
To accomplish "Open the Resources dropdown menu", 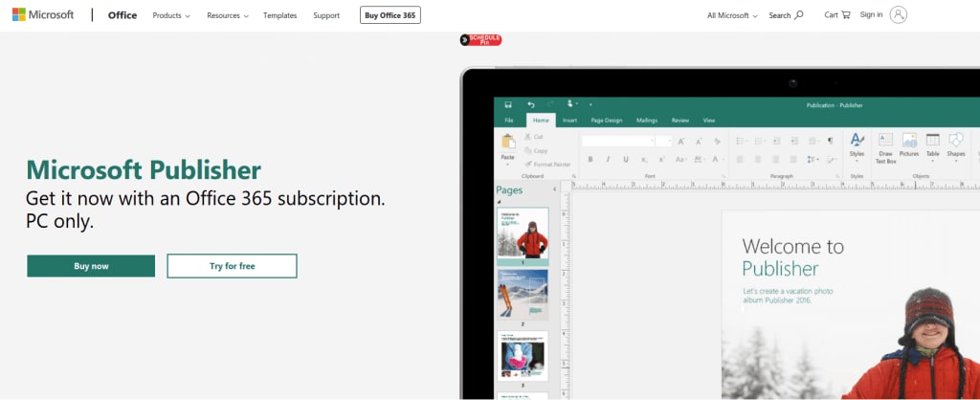I will click(228, 15).
